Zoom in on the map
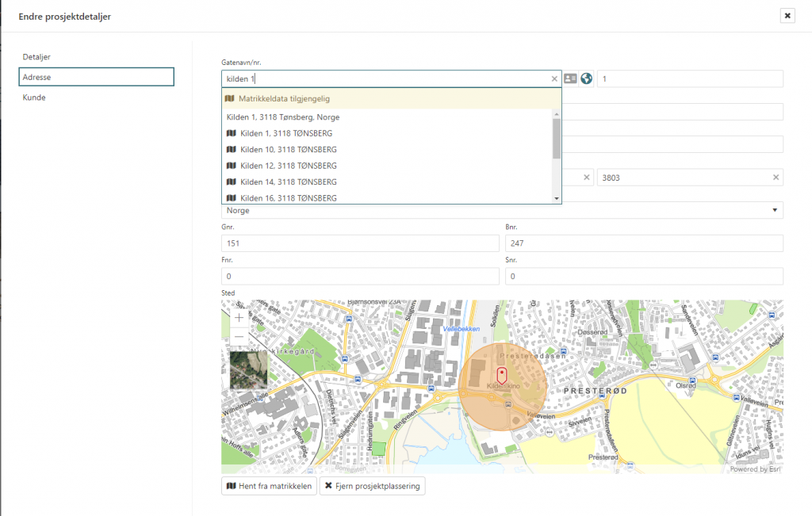Viewport: 812px width, 516px height. pyautogui.click(x=239, y=318)
